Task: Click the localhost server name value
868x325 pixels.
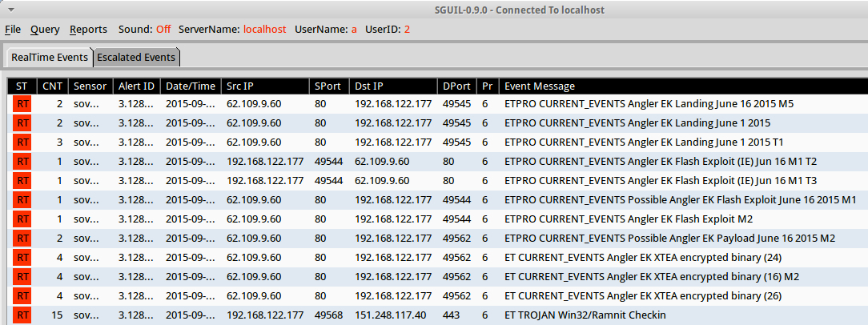Action: (x=264, y=29)
